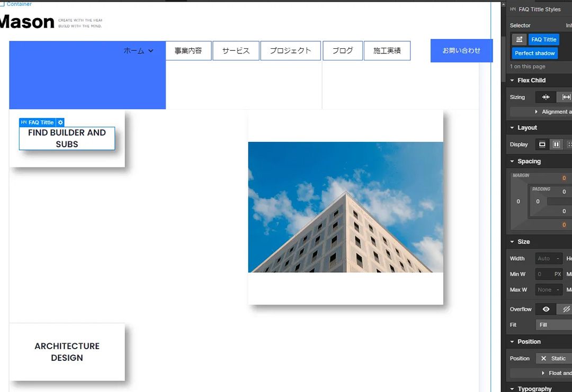Select the shrink sizing icon
Image resolution: width=572 pixels, height=392 pixels.
pos(546,97)
